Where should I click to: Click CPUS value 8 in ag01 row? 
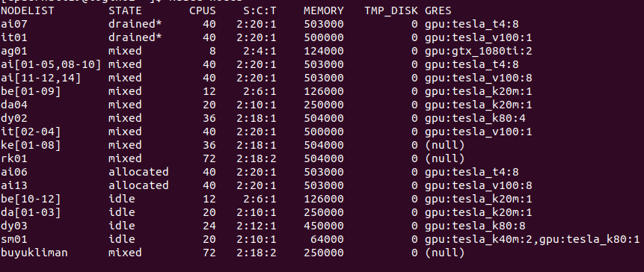[212, 52]
